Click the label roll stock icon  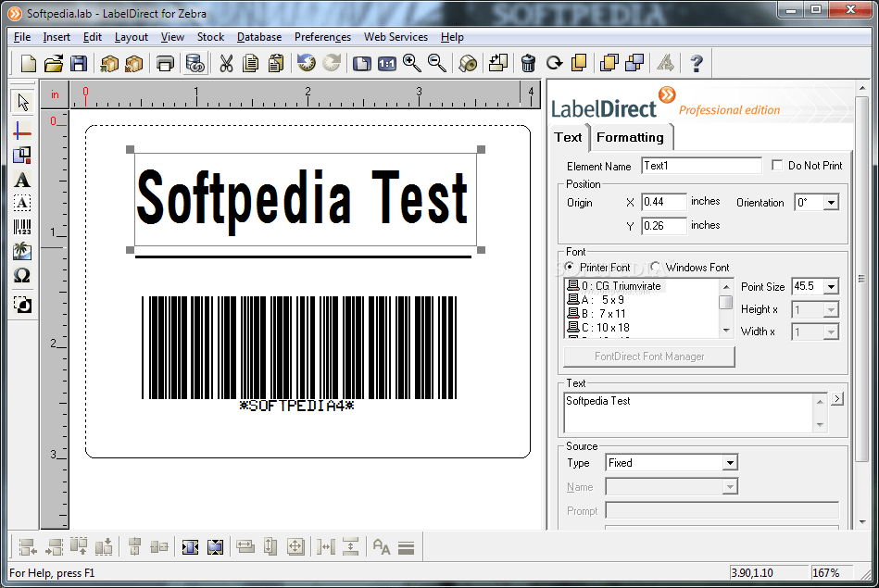[468, 63]
